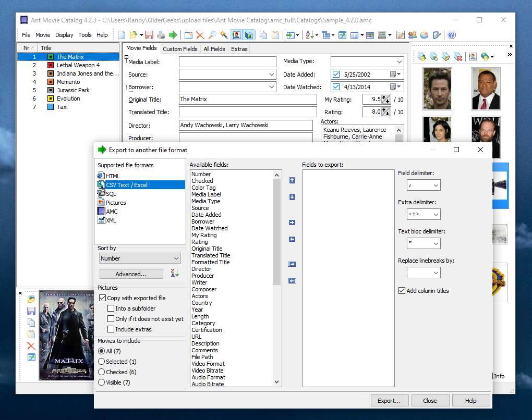
Task: Click the red color tag of Lethal Weapon 4
Action: (x=51, y=65)
